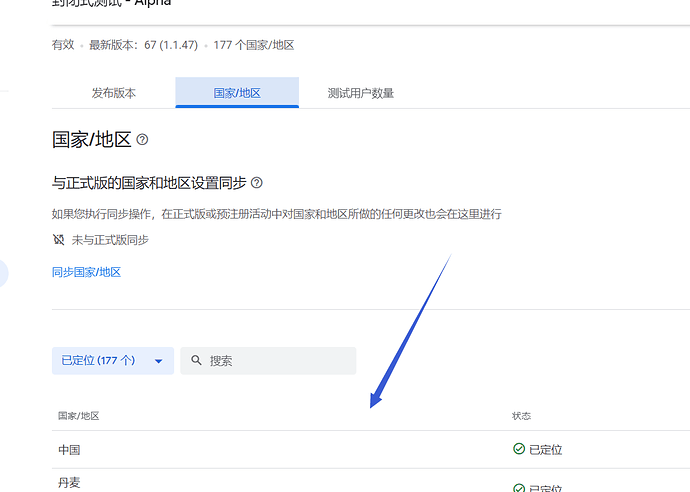Click green check icon in 丹麦 row
Screen dimensions: 690x492
tap(519, 488)
